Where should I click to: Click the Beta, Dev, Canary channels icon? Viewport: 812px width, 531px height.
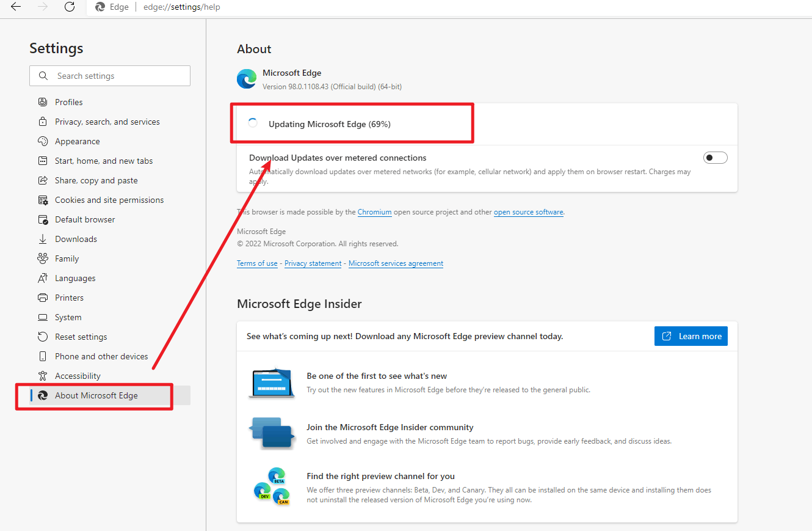point(272,486)
